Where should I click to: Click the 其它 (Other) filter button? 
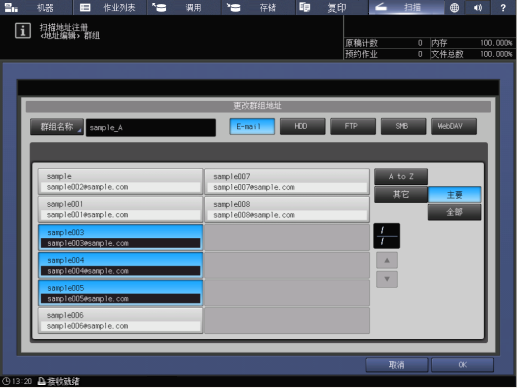[401, 194]
